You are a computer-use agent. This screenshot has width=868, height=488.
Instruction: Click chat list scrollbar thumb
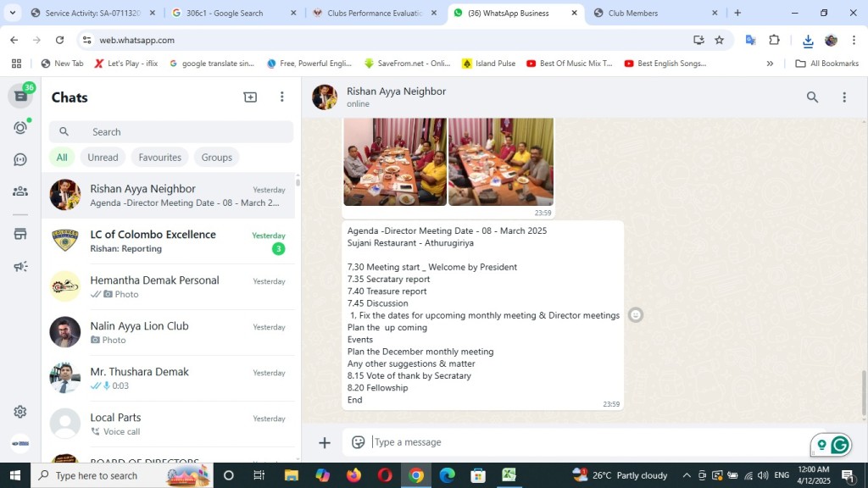point(298,181)
